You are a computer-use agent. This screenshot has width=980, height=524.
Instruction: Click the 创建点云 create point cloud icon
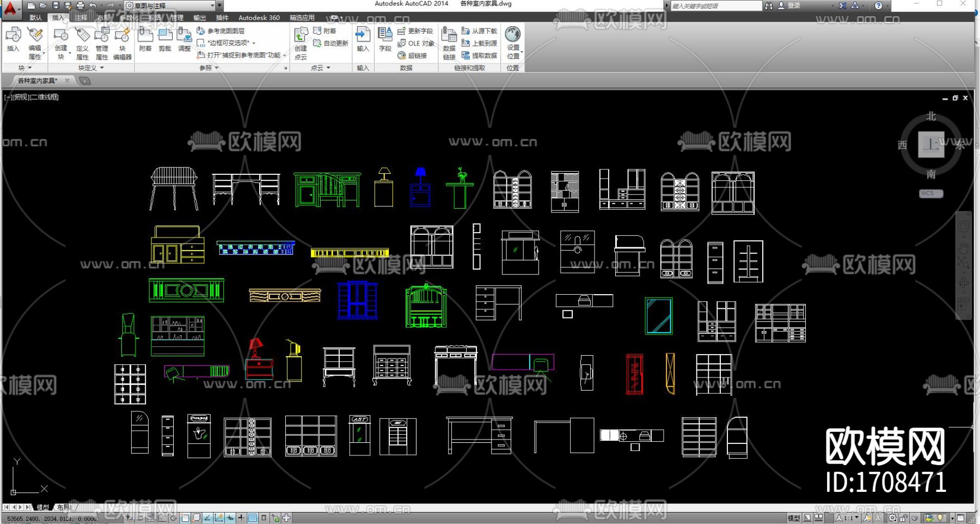(x=301, y=44)
